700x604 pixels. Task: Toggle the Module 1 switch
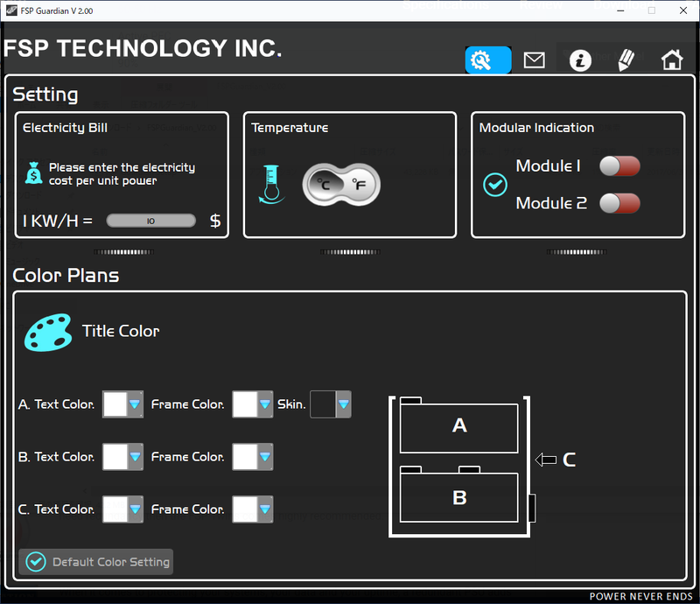point(619,166)
